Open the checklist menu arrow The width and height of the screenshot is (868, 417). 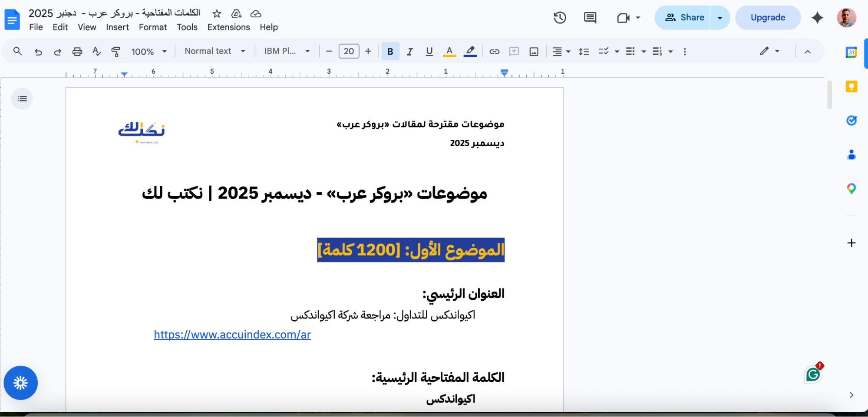pos(617,52)
